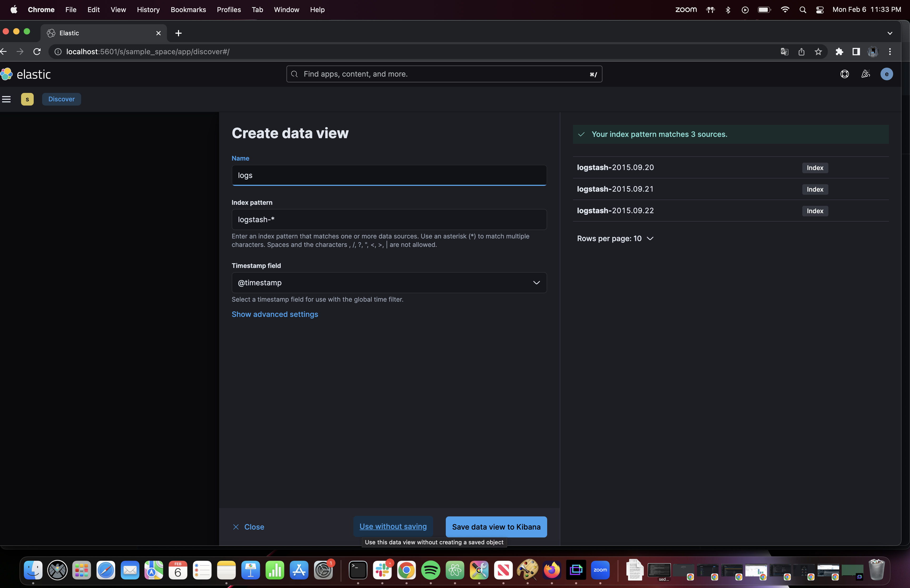Screen dimensions: 910x588
Task: Open Slack from the Dock
Action: (x=382, y=570)
